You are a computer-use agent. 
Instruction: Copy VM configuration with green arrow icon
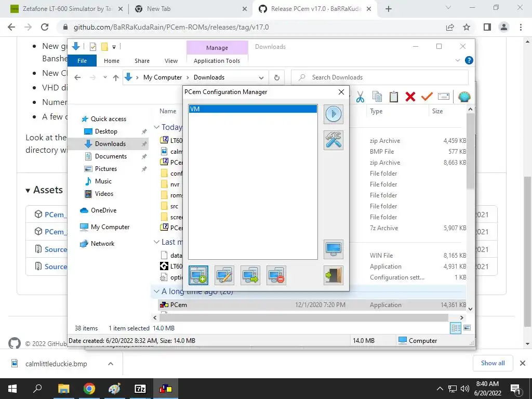[250, 275]
